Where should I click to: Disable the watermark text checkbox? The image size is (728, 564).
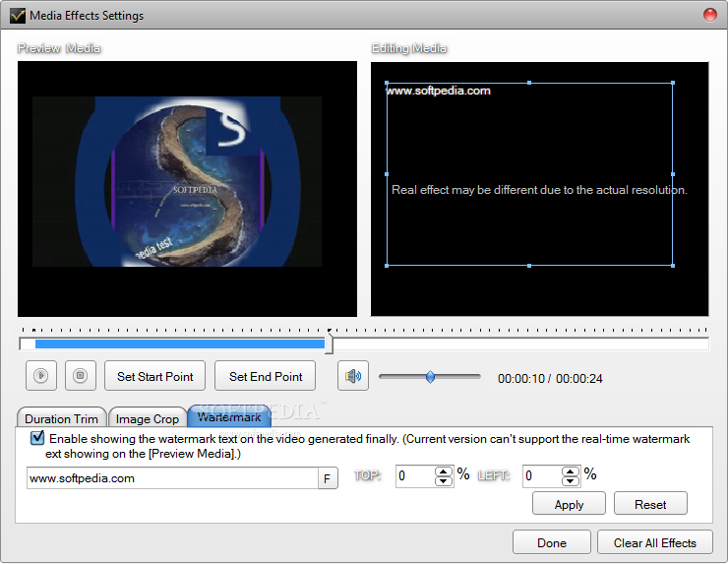pyautogui.click(x=37, y=438)
